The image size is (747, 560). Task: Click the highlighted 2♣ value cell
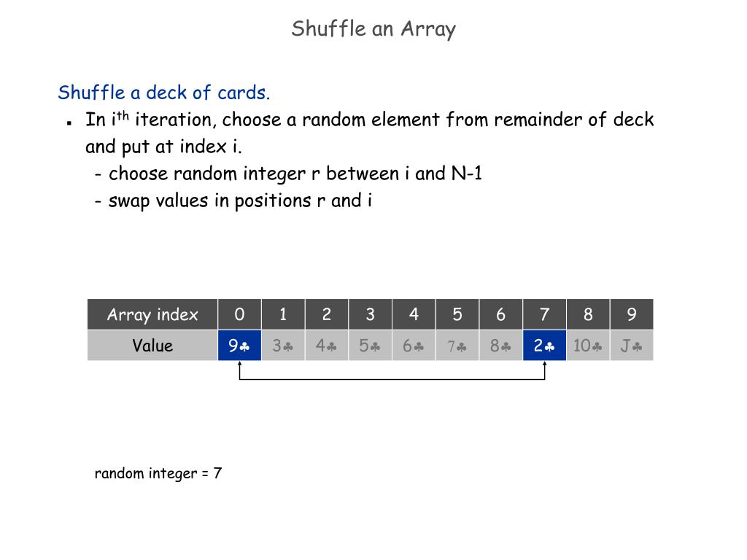click(544, 345)
